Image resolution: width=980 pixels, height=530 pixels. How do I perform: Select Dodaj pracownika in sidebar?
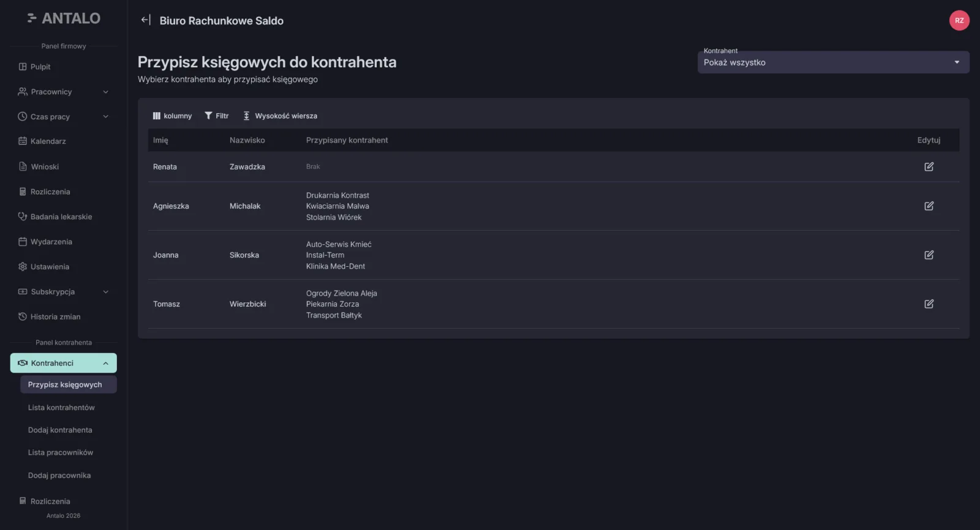pos(59,476)
